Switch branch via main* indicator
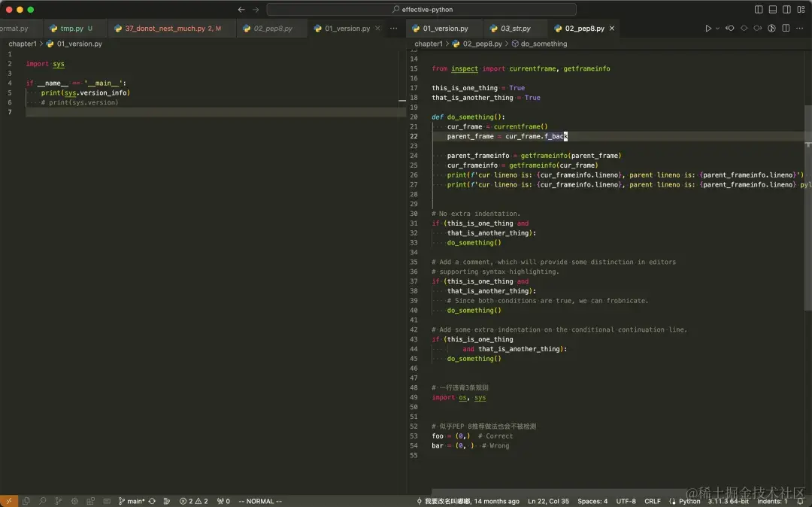The width and height of the screenshot is (812, 507). (132, 501)
